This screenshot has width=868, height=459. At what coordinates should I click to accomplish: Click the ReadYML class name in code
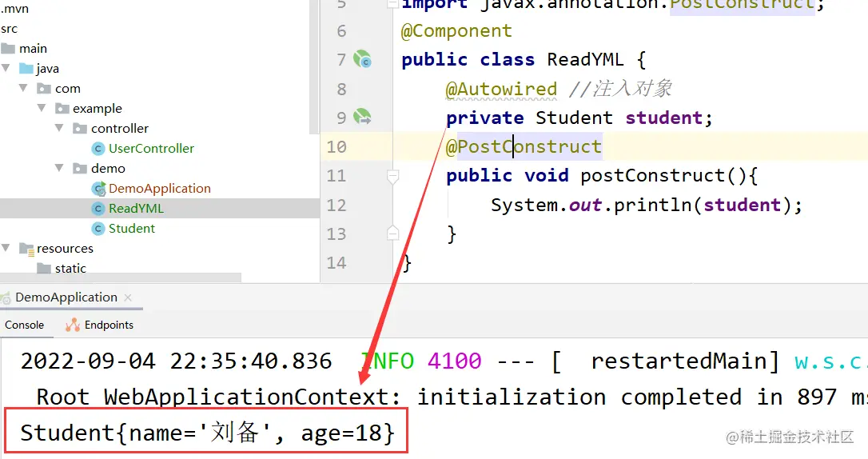[x=585, y=59]
